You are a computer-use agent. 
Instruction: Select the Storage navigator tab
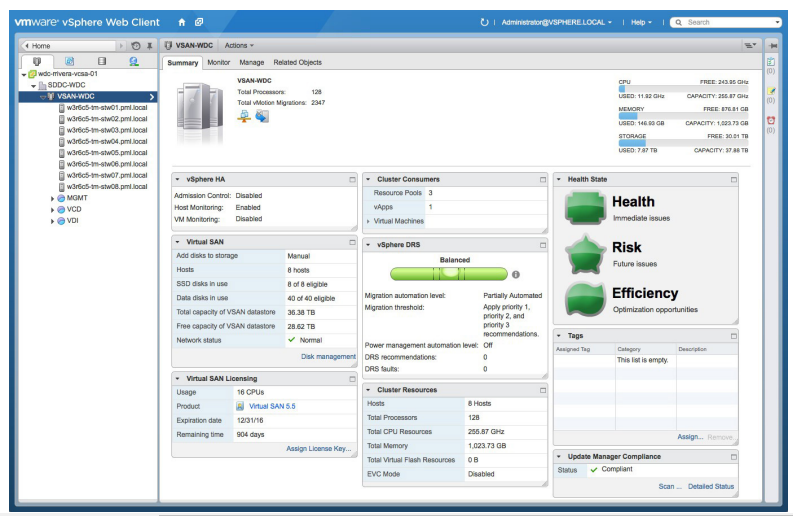tap(102, 61)
